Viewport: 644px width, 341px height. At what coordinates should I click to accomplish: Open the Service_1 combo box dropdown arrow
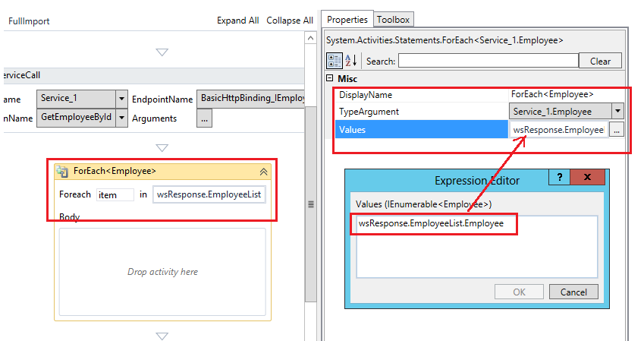pyautogui.click(x=121, y=99)
